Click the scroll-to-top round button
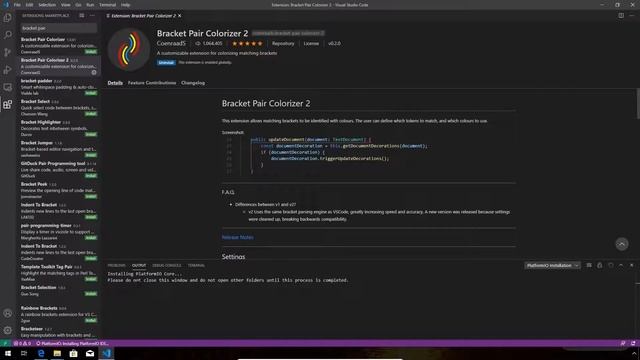This screenshot has height=360, width=640. coord(622,244)
